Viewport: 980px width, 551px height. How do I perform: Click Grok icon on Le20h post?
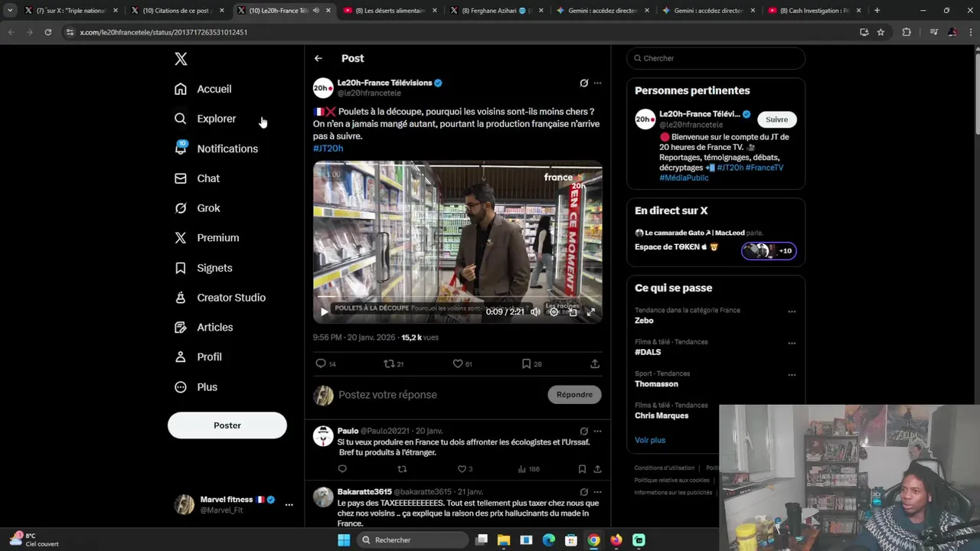[583, 83]
